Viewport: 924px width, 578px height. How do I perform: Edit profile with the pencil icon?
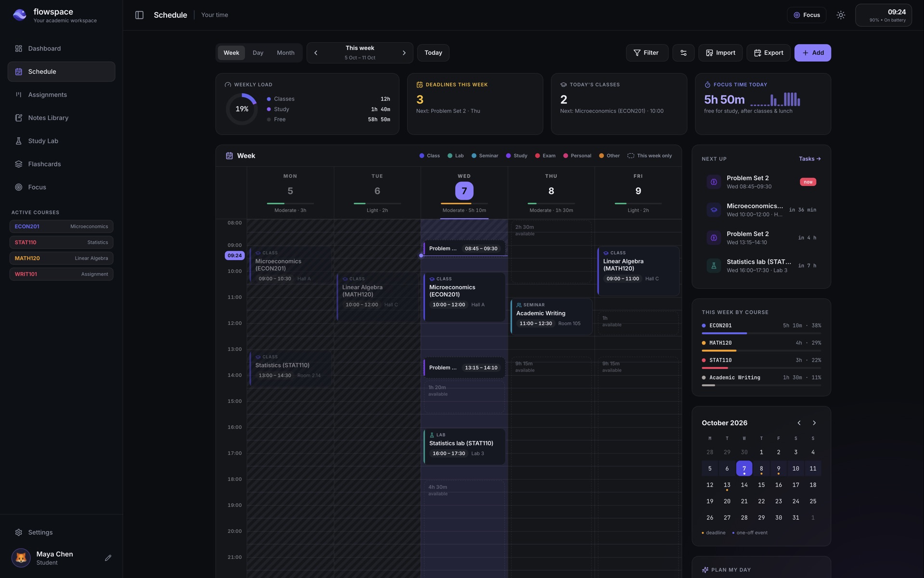pos(108,558)
